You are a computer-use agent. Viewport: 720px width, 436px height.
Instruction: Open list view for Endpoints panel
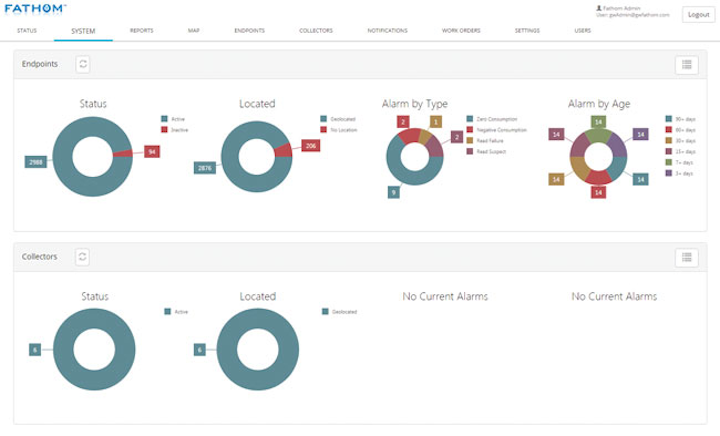pyautogui.click(x=686, y=65)
